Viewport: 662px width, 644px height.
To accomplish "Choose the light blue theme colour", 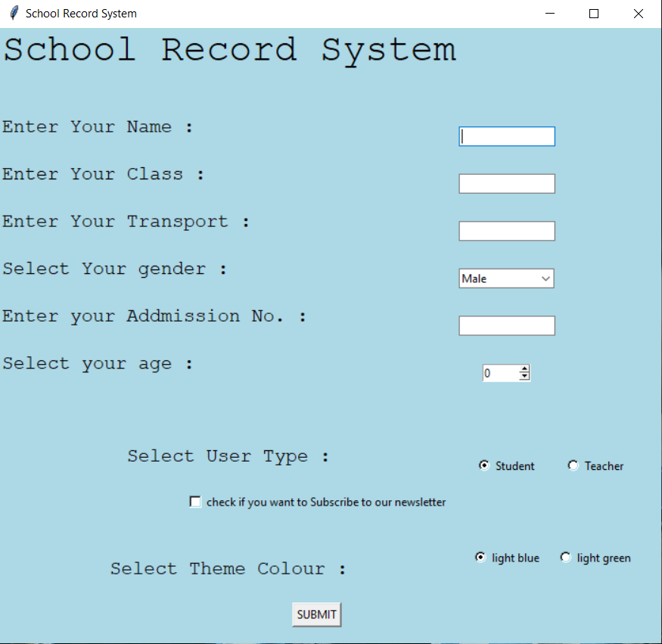I will point(480,557).
